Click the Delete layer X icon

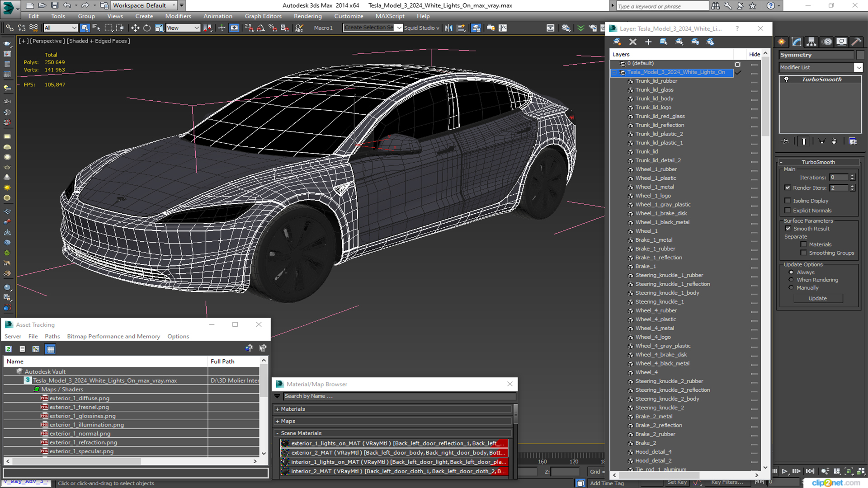click(x=633, y=42)
